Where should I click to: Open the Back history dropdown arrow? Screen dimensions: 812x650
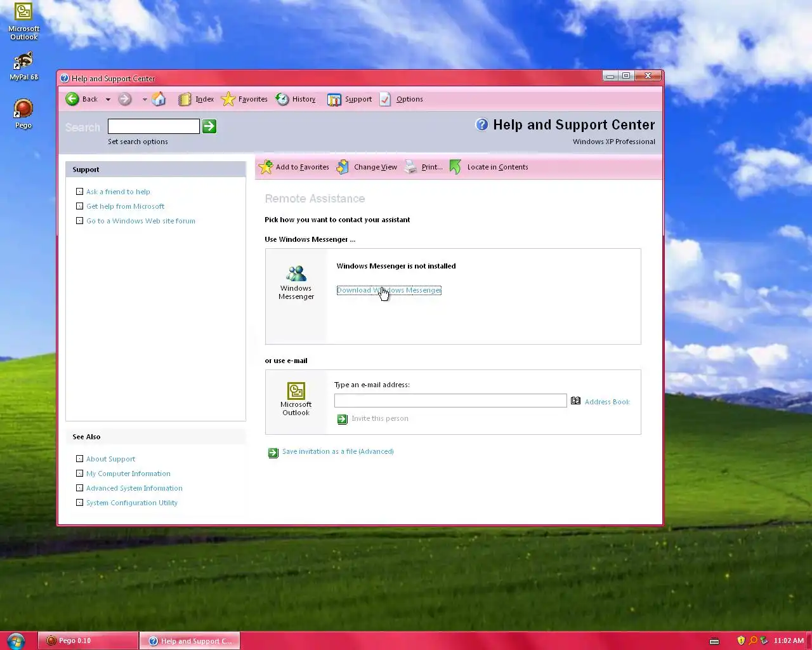click(x=108, y=100)
